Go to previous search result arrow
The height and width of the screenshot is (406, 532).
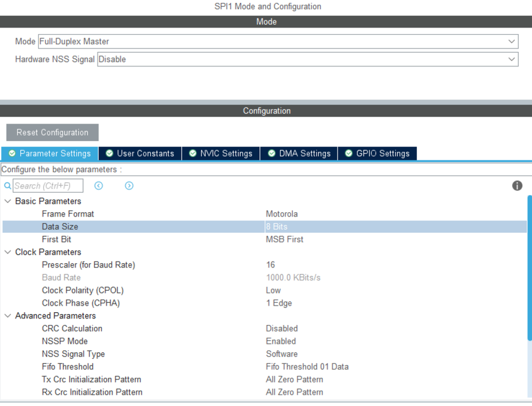(x=99, y=186)
